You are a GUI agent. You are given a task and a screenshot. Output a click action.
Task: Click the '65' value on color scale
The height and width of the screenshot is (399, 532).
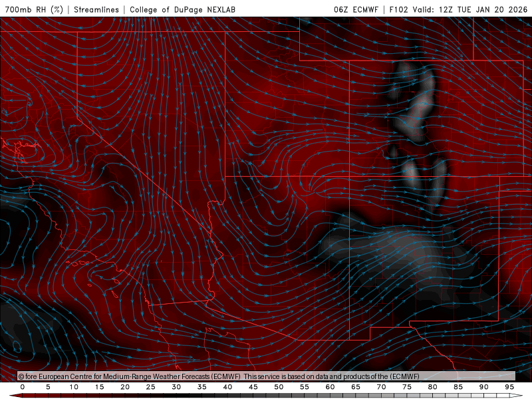pyautogui.click(x=356, y=387)
